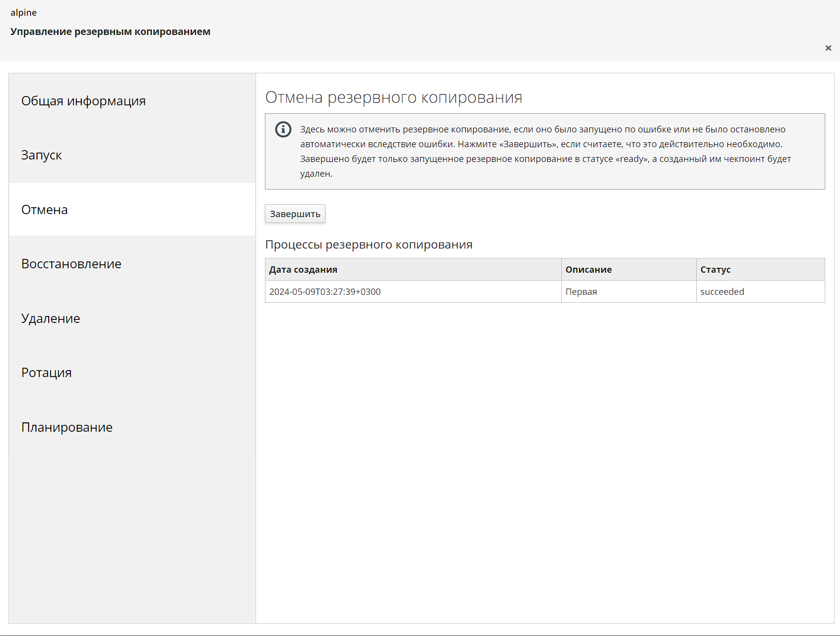Click the Дата создания column header
840x636 pixels.
tap(303, 270)
